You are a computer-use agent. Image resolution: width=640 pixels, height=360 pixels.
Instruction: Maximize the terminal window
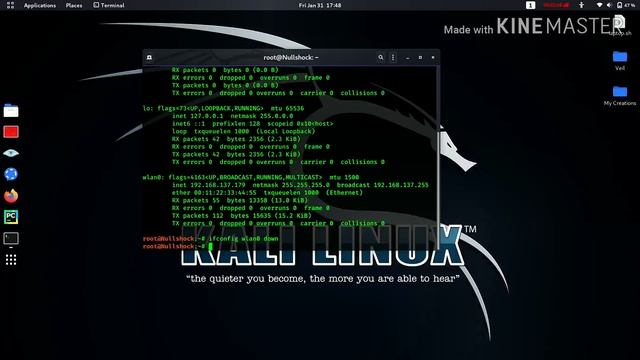pyautogui.click(x=420, y=58)
